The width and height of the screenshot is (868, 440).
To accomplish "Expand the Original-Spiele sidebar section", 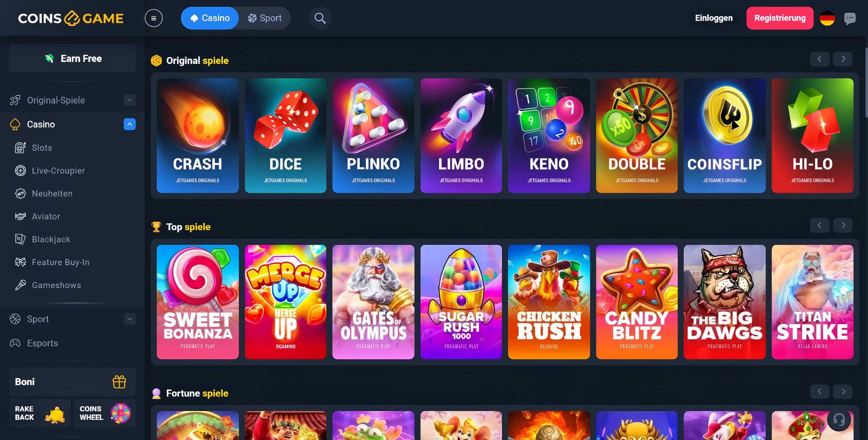I will pyautogui.click(x=130, y=100).
